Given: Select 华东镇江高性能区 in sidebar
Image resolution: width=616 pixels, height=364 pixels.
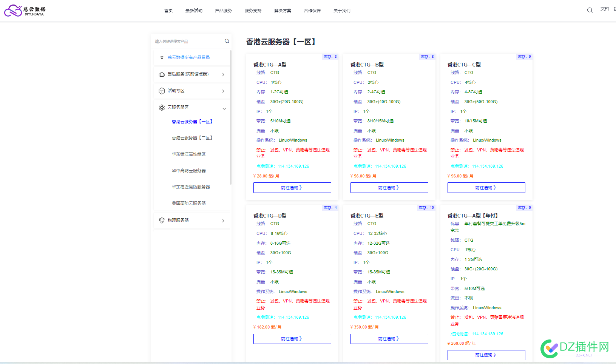Looking at the screenshot, I should coord(189,154).
